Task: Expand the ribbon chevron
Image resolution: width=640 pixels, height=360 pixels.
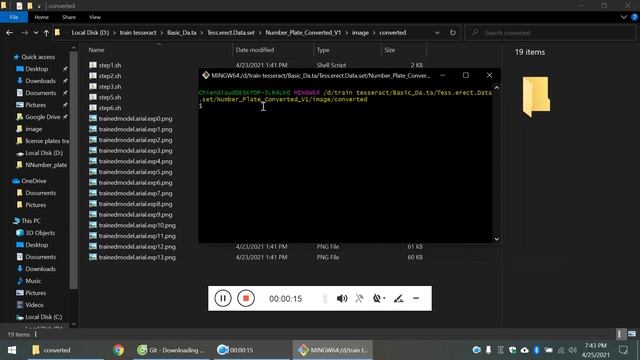Action: click(624, 17)
